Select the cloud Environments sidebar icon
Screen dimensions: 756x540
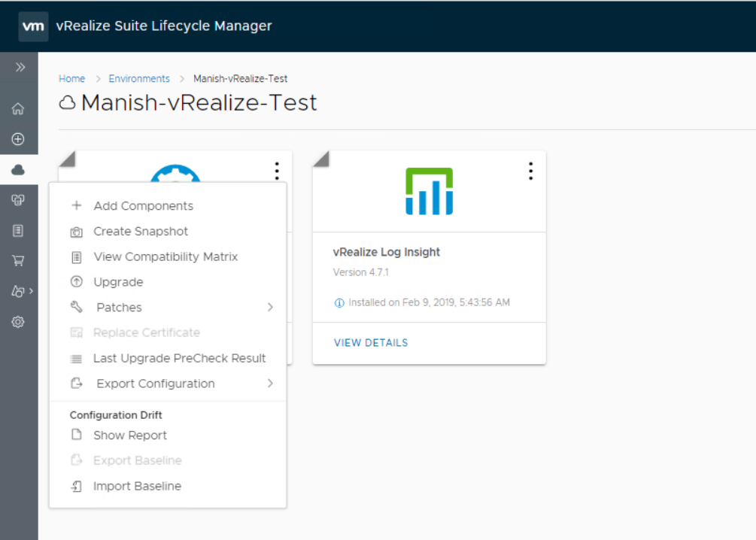(19, 171)
